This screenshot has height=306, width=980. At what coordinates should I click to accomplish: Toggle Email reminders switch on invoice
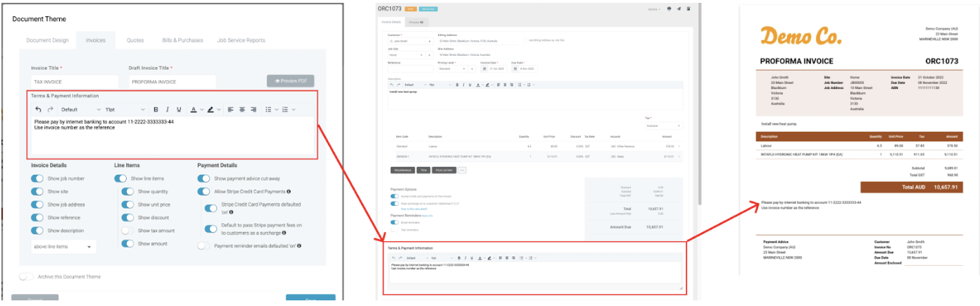pyautogui.click(x=394, y=222)
